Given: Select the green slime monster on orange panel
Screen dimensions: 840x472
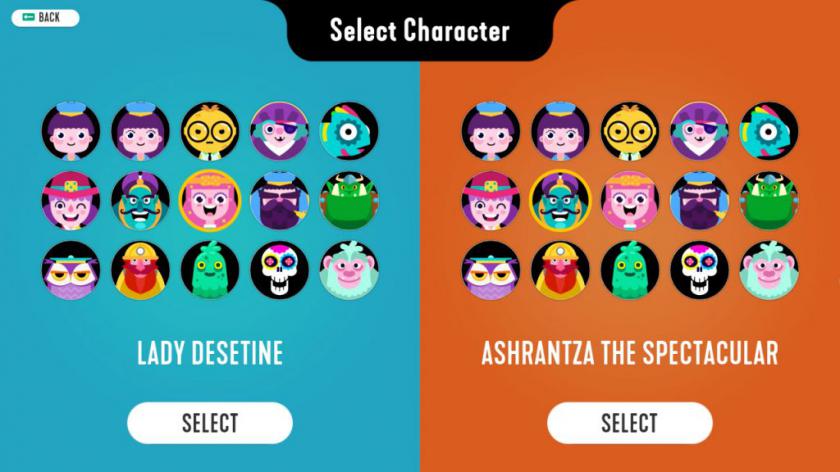Looking at the screenshot, I should point(630,270).
